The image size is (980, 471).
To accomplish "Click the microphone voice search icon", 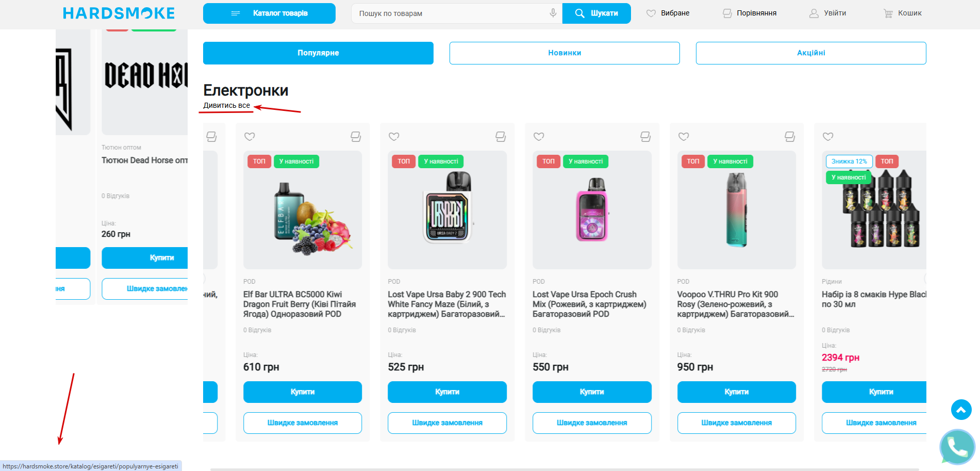I will coord(553,13).
